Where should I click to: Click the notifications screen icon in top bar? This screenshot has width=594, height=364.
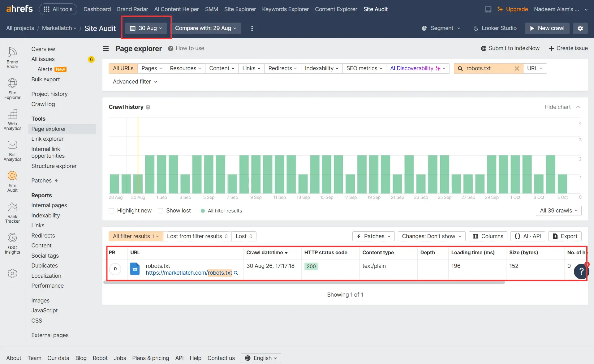(x=488, y=9)
